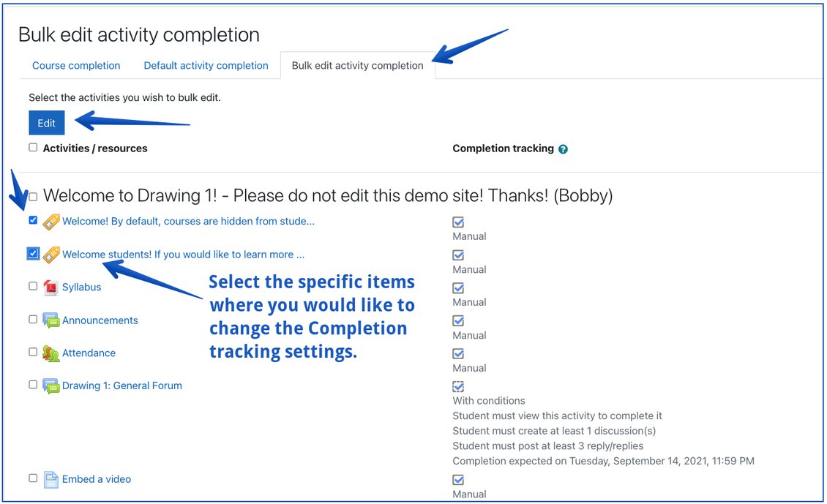Viewport: 827px width, 504px height.
Task: Check the Announcements activity checkbox
Action: tap(32, 319)
